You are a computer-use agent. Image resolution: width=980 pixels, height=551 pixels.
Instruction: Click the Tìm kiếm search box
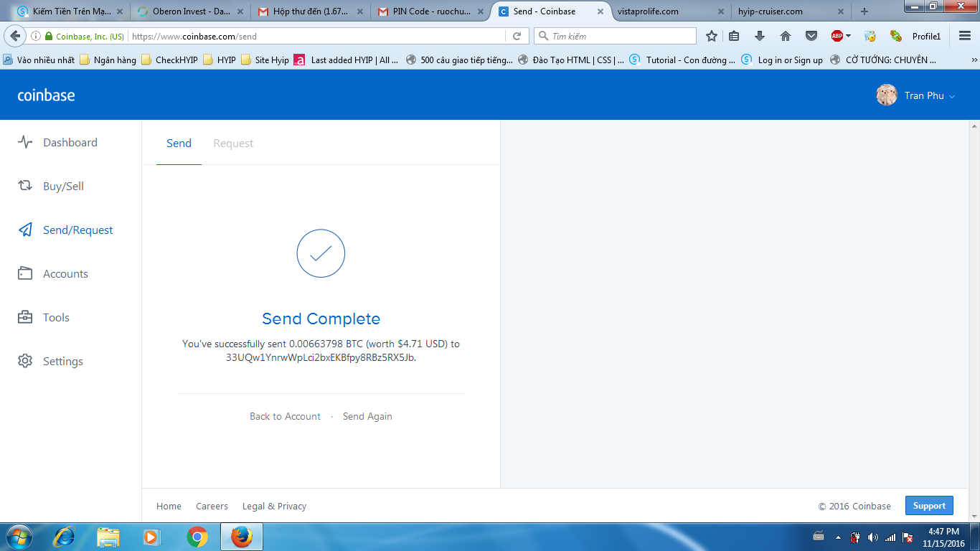pos(615,36)
